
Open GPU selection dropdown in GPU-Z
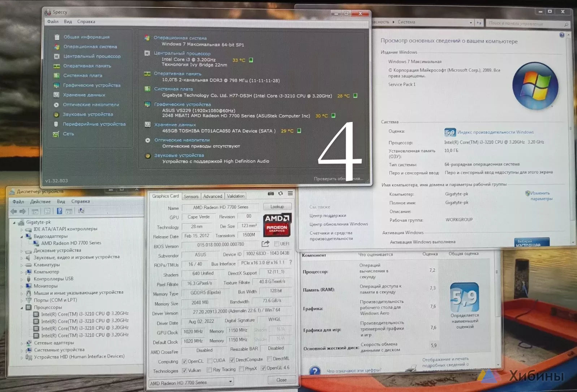(191, 383)
